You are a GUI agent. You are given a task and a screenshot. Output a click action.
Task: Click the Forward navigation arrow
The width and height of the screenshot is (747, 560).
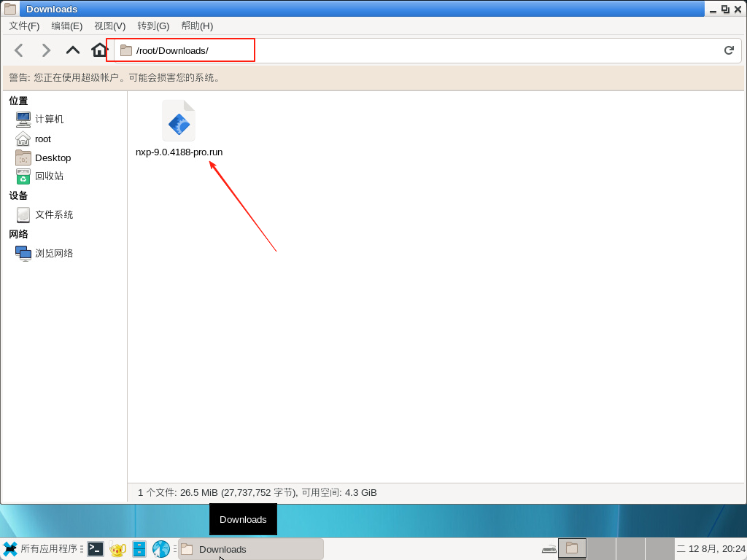46,50
